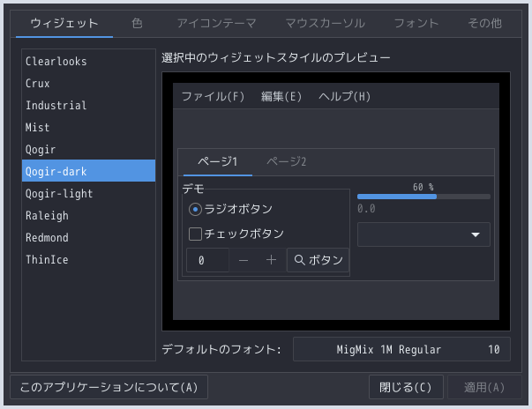Screen dimensions: 532x409
Task: Select the ラジオボタン radio button
Action: [x=230, y=209]
